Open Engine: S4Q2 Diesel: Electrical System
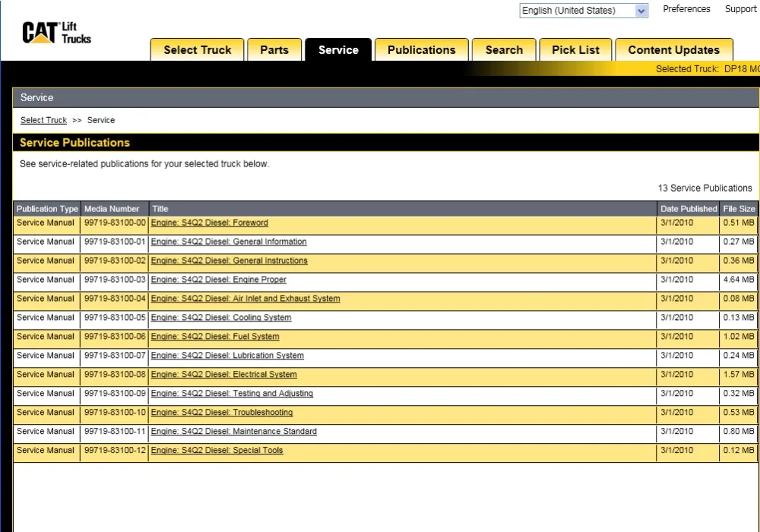The width and height of the screenshot is (760, 532). pos(224,374)
